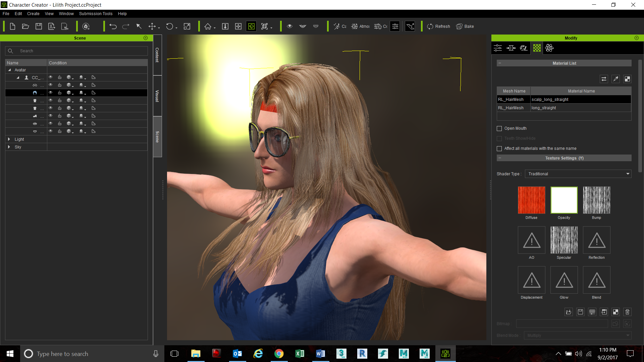Click the Frame selected view icon
The image size is (644, 362).
click(x=265, y=26)
